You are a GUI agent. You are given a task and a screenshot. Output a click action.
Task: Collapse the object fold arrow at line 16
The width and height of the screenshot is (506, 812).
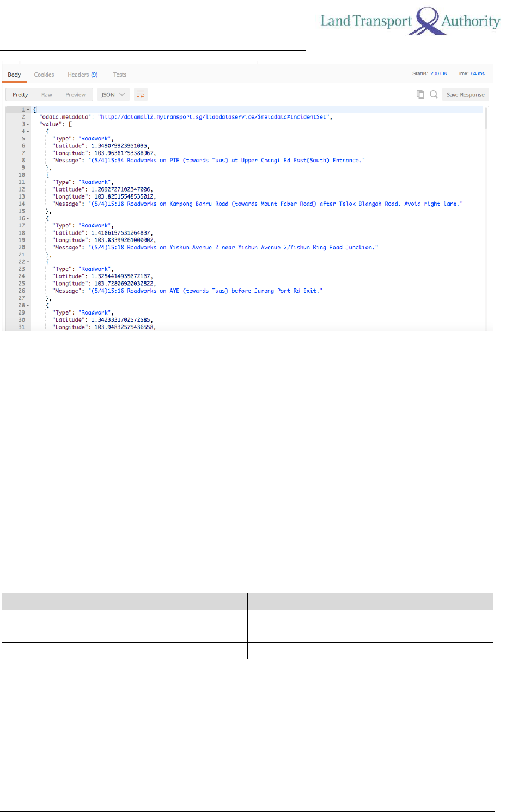[28, 219]
